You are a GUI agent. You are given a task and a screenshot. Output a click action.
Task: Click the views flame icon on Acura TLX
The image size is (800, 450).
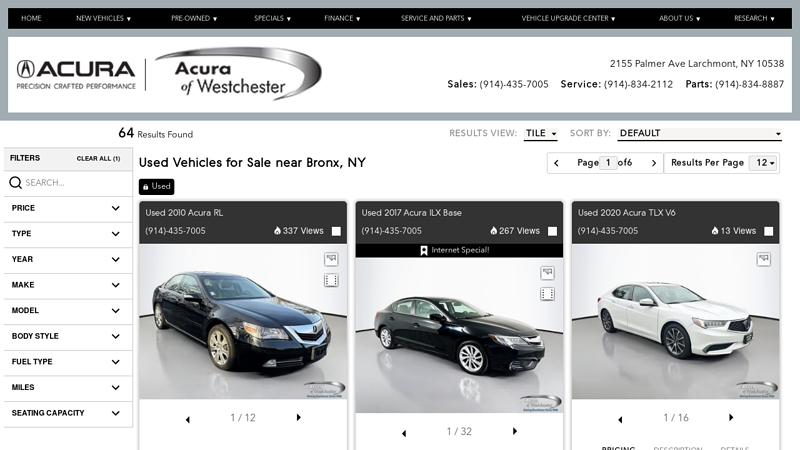pos(715,231)
